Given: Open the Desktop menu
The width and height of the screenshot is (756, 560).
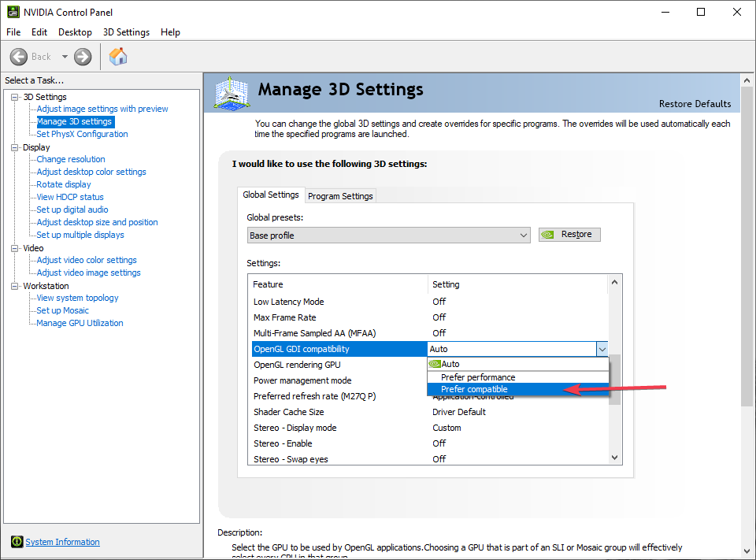Looking at the screenshot, I should pos(75,32).
